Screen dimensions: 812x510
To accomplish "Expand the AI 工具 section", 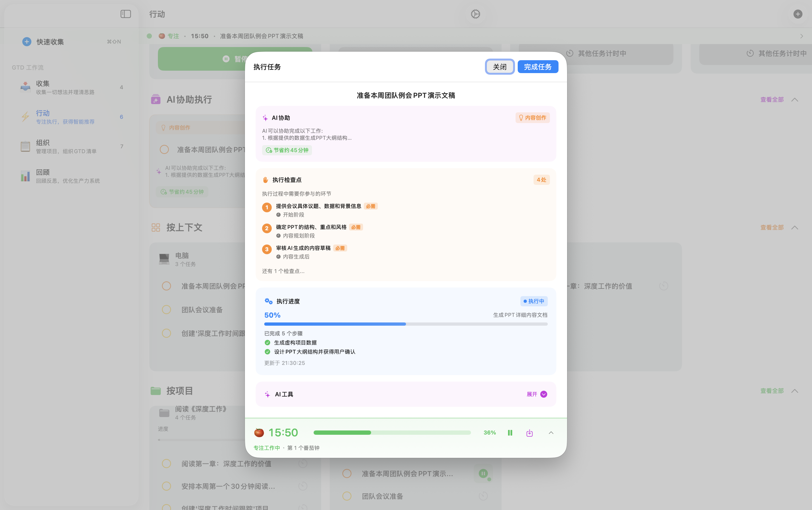I will click(x=543, y=394).
